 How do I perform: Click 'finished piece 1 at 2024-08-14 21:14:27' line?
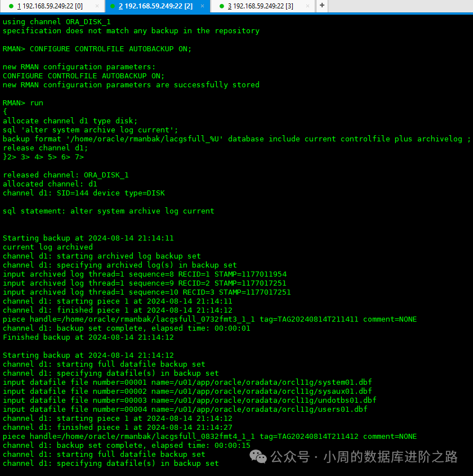point(118,428)
